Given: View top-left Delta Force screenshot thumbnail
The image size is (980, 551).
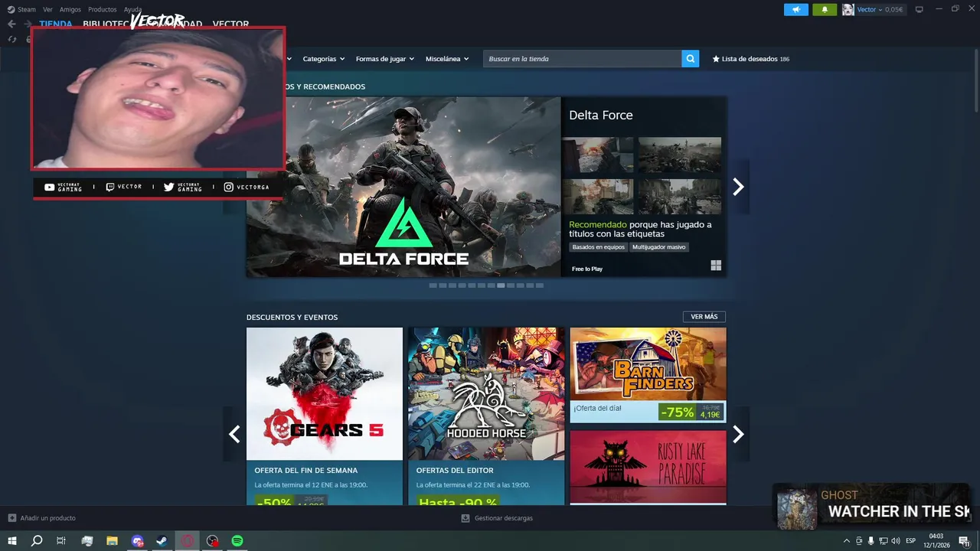Looking at the screenshot, I should tap(598, 155).
